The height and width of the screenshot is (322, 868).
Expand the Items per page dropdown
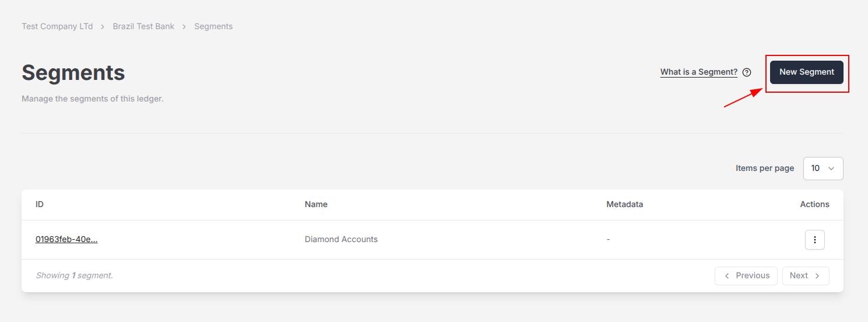(x=823, y=168)
